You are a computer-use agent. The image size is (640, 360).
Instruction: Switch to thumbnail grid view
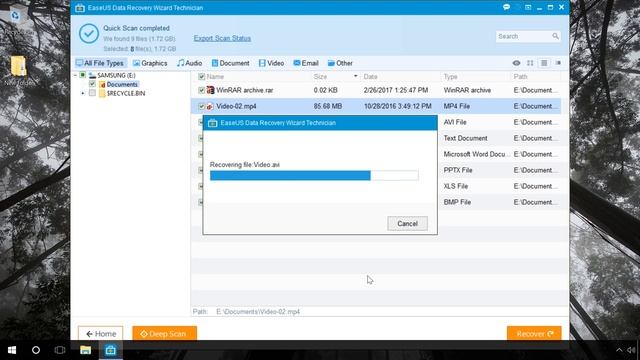coord(530,63)
